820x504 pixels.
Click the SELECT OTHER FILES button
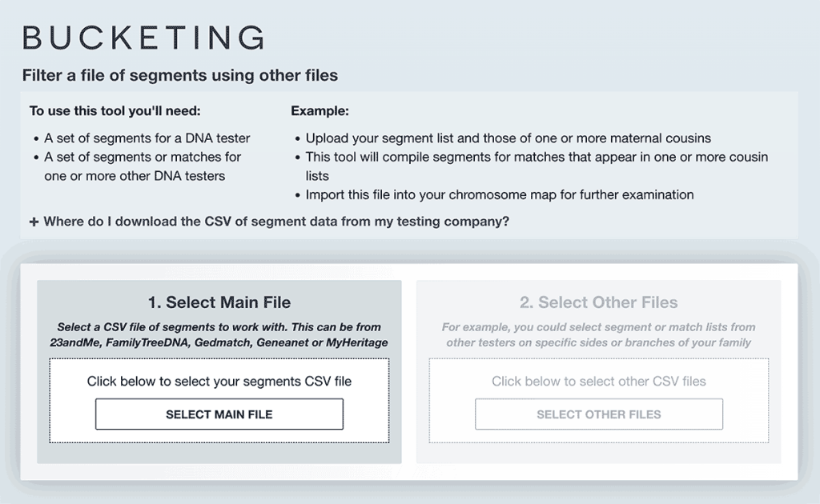(x=598, y=414)
